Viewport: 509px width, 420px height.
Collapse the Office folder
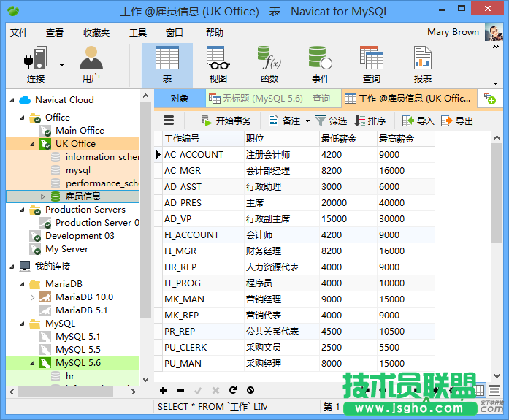pos(22,118)
